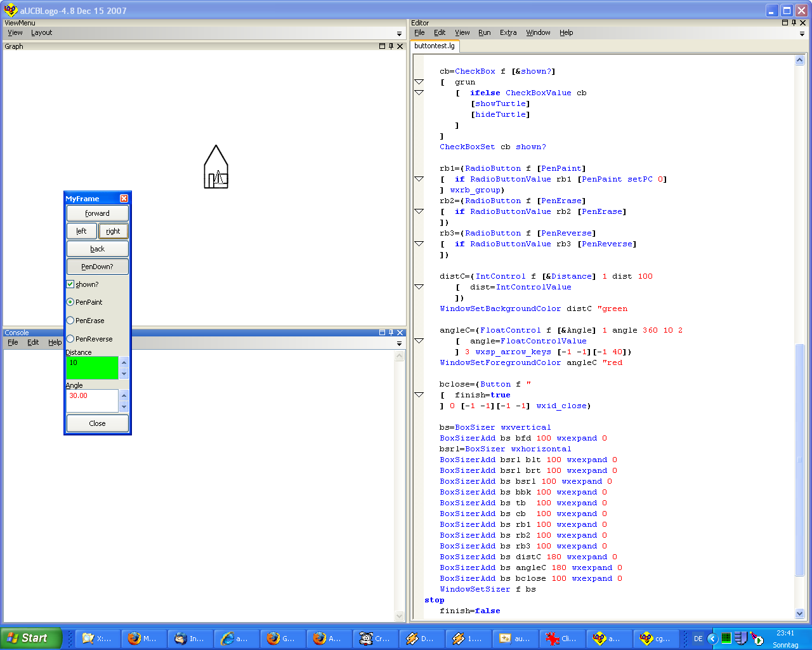Open the first Firefox taskbar item labeled M...
This screenshot has height=650, width=812.
pos(143,639)
